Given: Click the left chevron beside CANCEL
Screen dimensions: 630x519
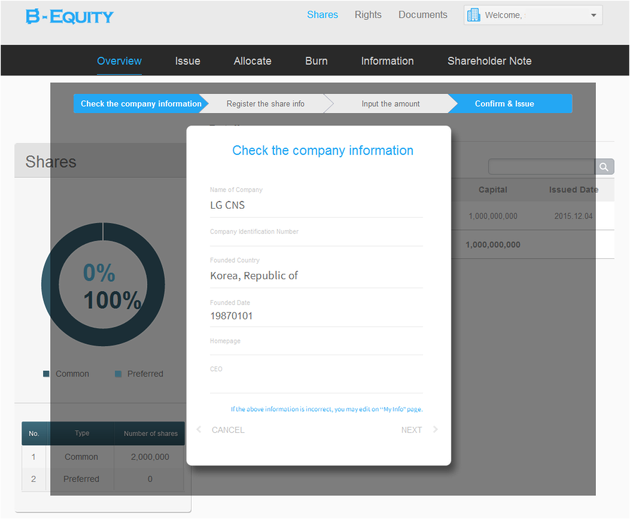Looking at the screenshot, I should 198,429.
